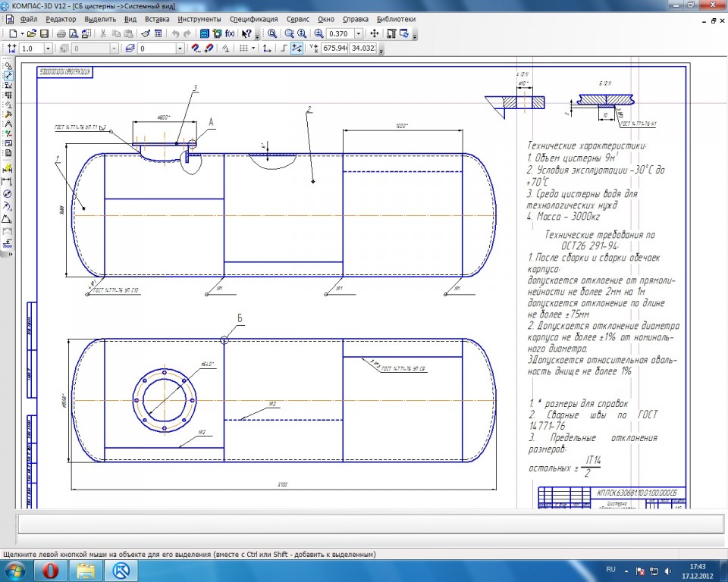
Task: Open the 0.370 scale dropdown
Action: [359, 33]
